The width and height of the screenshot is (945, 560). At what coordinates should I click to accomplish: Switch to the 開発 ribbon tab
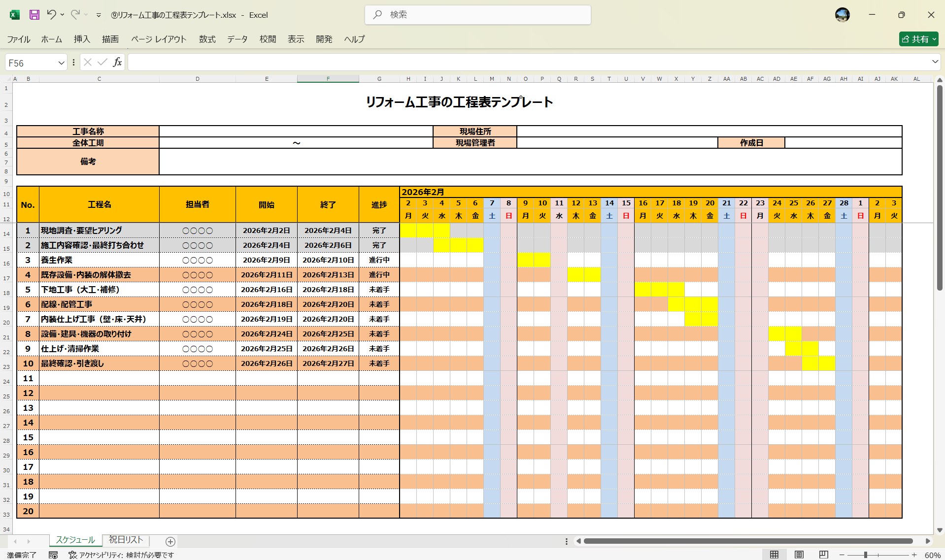coord(324,39)
